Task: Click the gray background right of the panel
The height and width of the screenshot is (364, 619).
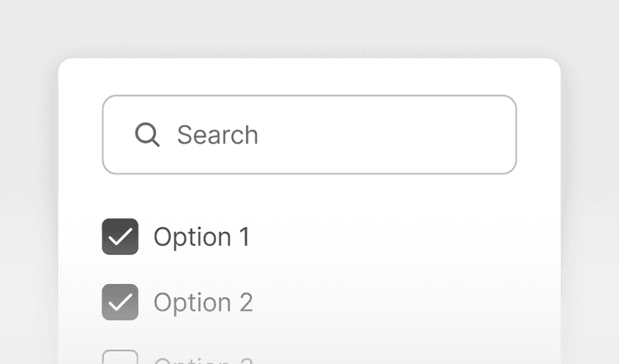Action: tap(590, 206)
